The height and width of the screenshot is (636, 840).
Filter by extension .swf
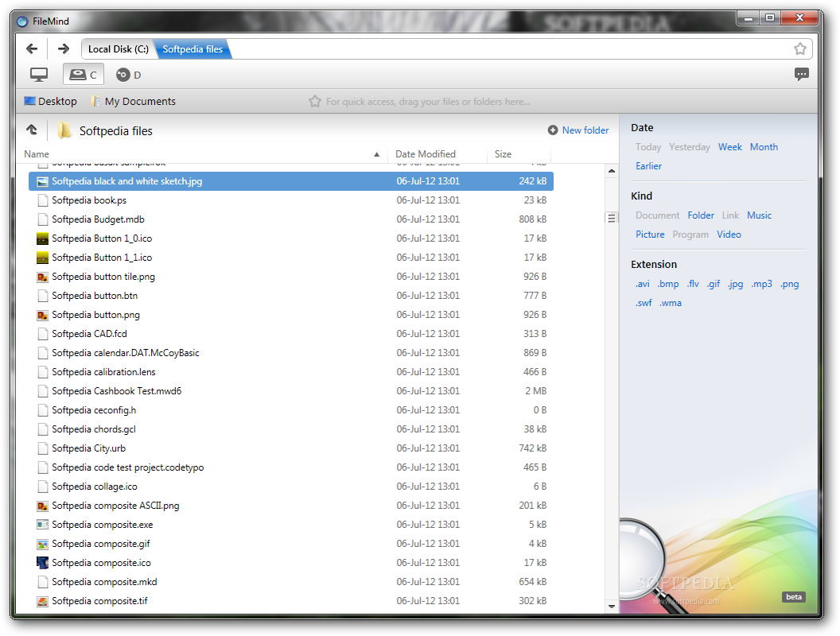coord(644,303)
